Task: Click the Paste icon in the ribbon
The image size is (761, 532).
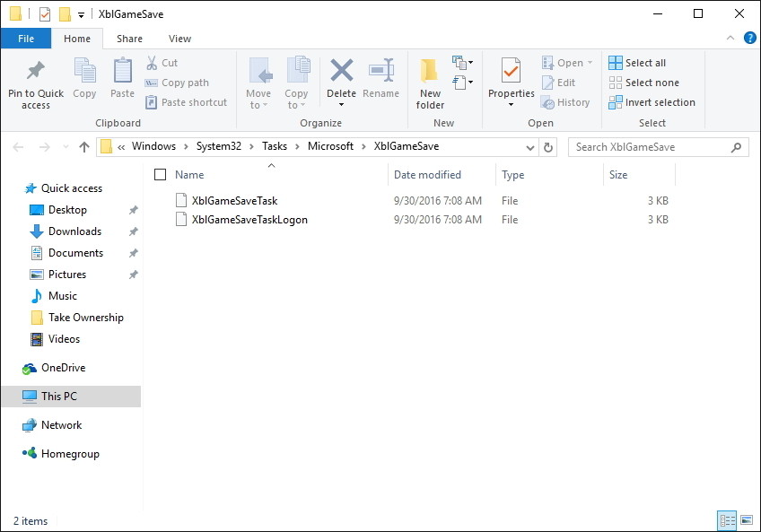Action: point(122,76)
